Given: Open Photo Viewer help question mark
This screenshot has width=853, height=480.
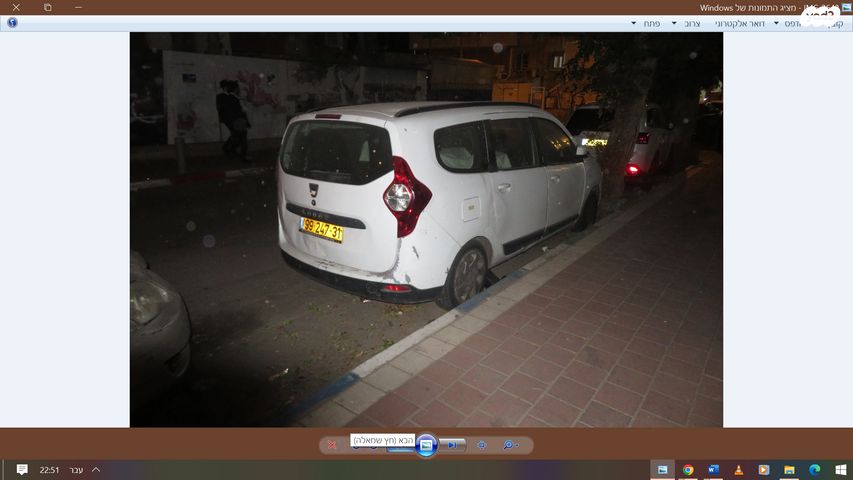Looking at the screenshot, I should click(11, 23).
